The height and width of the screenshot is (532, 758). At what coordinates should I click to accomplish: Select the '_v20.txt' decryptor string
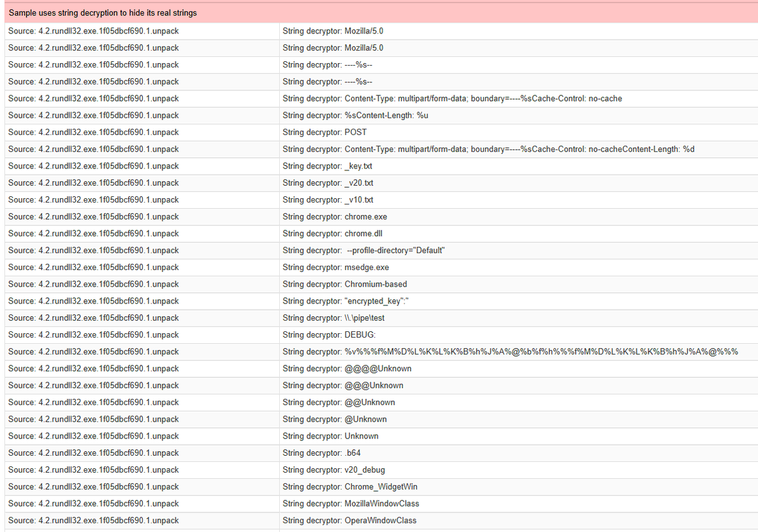(x=519, y=183)
